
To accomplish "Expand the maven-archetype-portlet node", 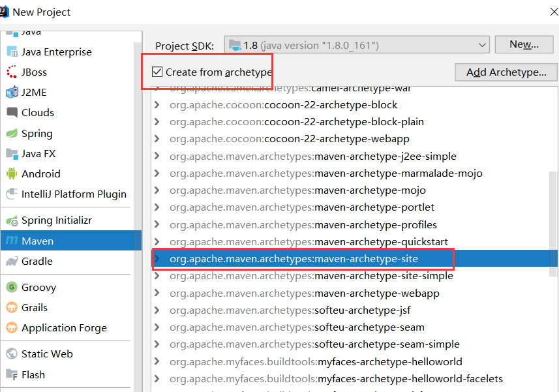I will [x=157, y=207].
